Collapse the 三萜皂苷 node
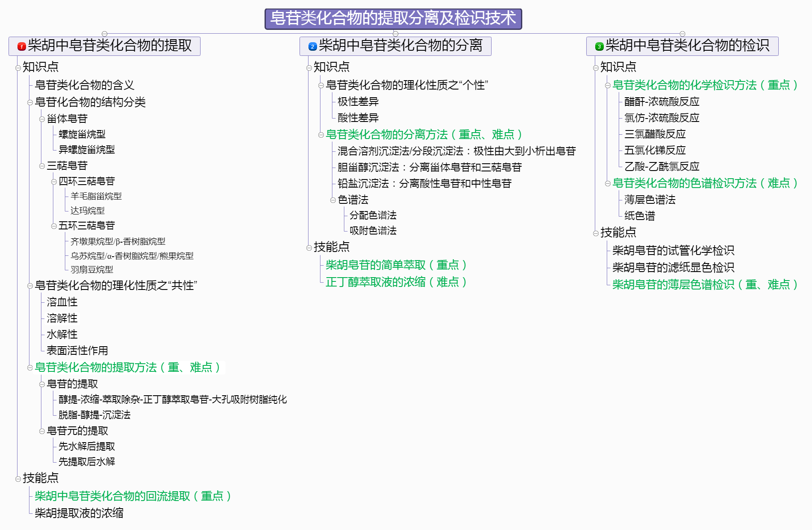The height and width of the screenshot is (530, 812). [42, 166]
